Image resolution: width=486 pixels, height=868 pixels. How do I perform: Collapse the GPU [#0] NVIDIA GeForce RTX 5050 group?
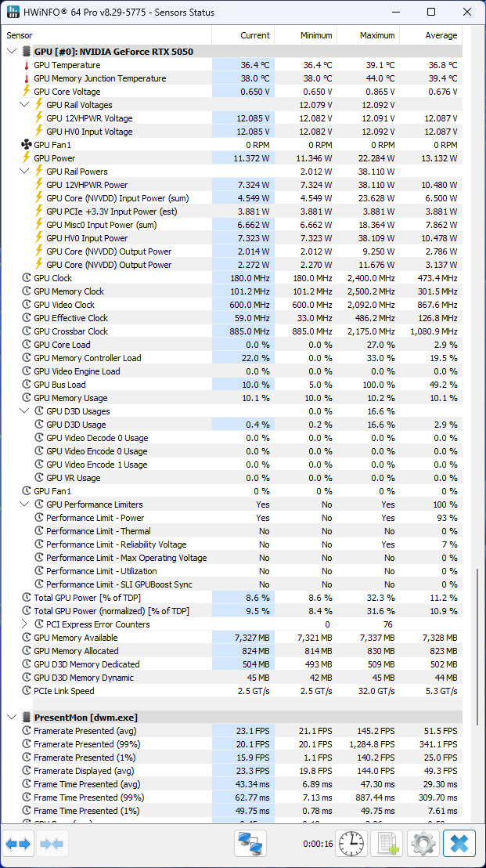pos(11,52)
